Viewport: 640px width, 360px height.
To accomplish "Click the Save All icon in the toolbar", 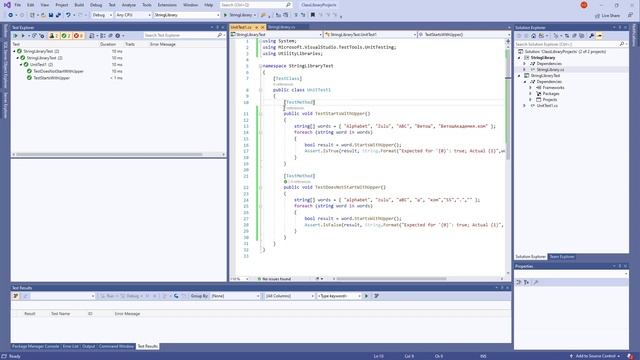I will click(x=58, y=15).
